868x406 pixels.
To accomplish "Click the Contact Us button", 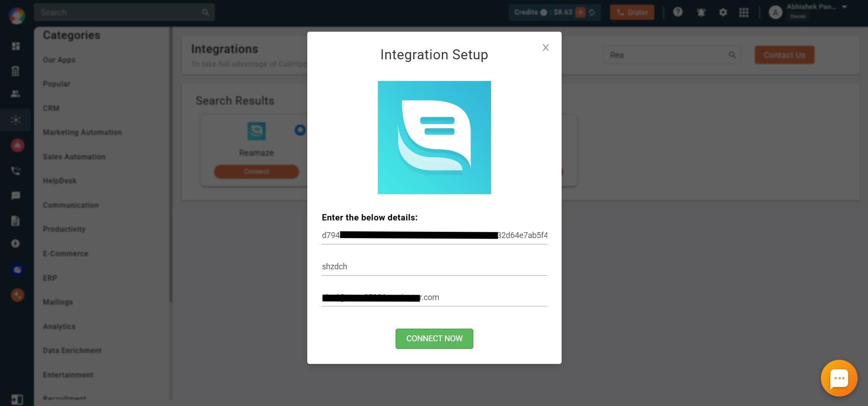I will pos(784,55).
